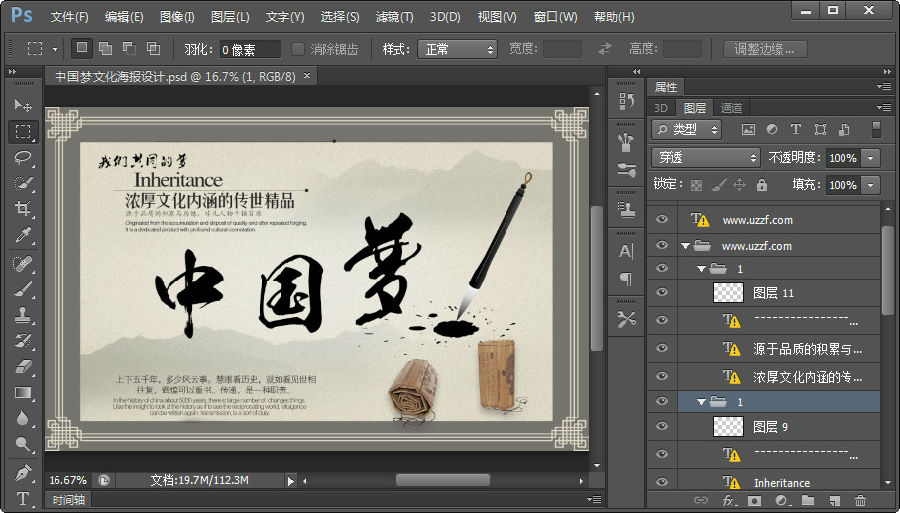The height and width of the screenshot is (513, 900).
Task: Enable the anti-alias checkbox
Action: [297, 49]
